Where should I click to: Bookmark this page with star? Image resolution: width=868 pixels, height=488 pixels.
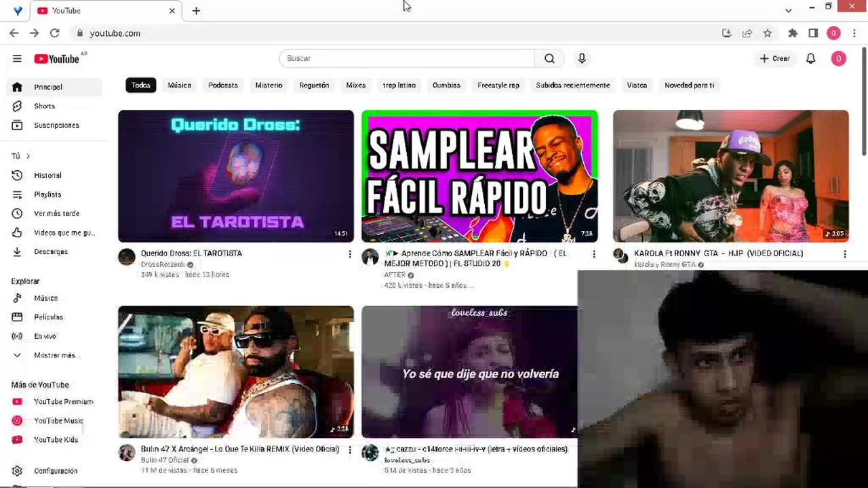click(x=768, y=33)
